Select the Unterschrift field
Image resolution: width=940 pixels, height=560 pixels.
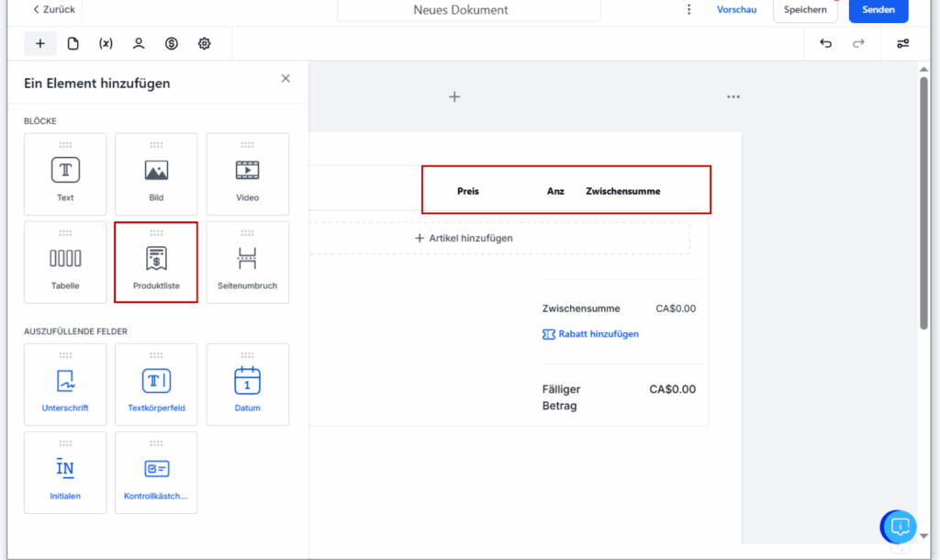click(65, 385)
